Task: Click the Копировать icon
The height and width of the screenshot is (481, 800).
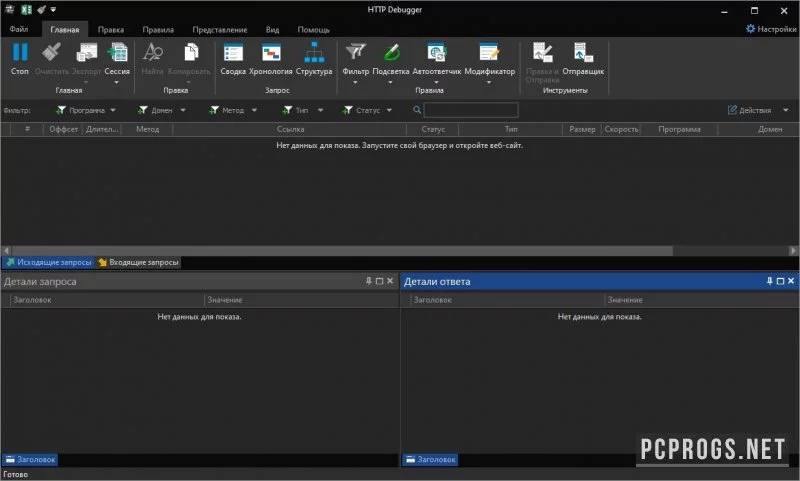Action: coord(190,52)
